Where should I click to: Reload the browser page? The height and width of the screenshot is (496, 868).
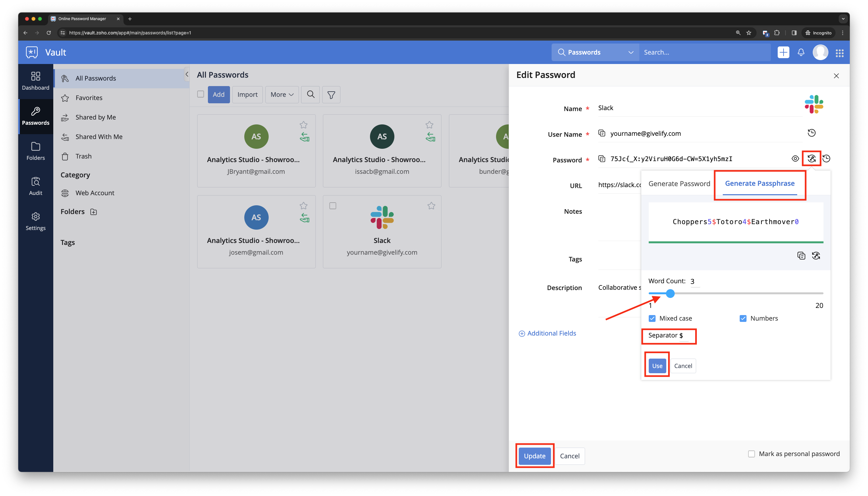[x=49, y=33]
